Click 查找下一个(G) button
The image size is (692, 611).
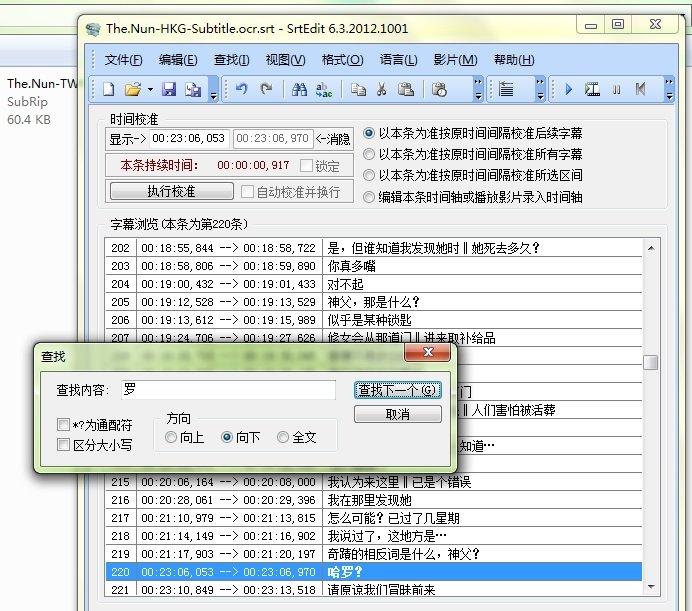pos(398,390)
